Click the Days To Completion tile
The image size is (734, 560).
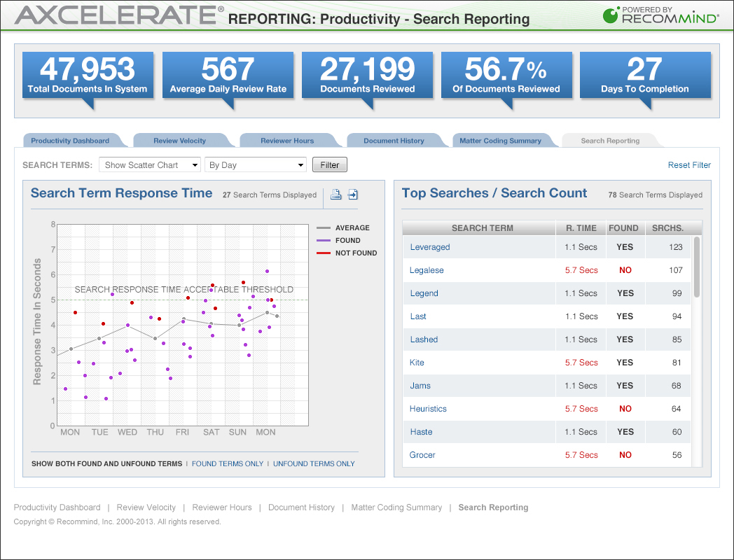click(x=645, y=76)
